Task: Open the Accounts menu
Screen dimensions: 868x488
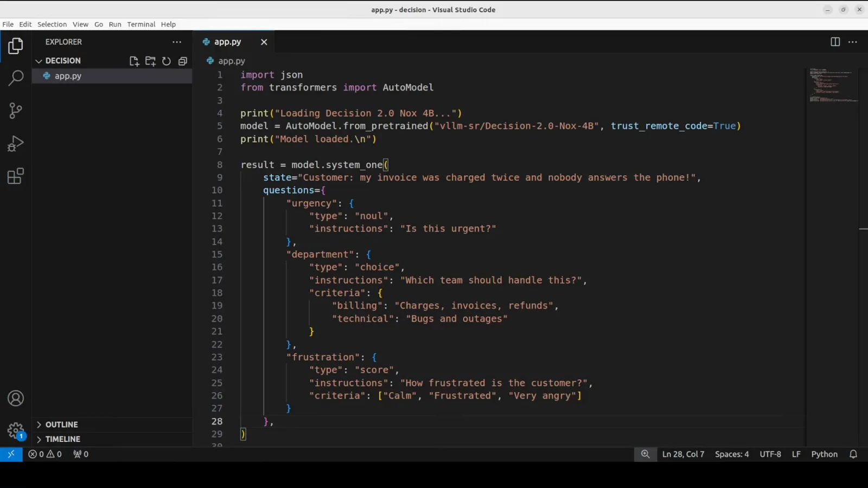Action: [16, 399]
